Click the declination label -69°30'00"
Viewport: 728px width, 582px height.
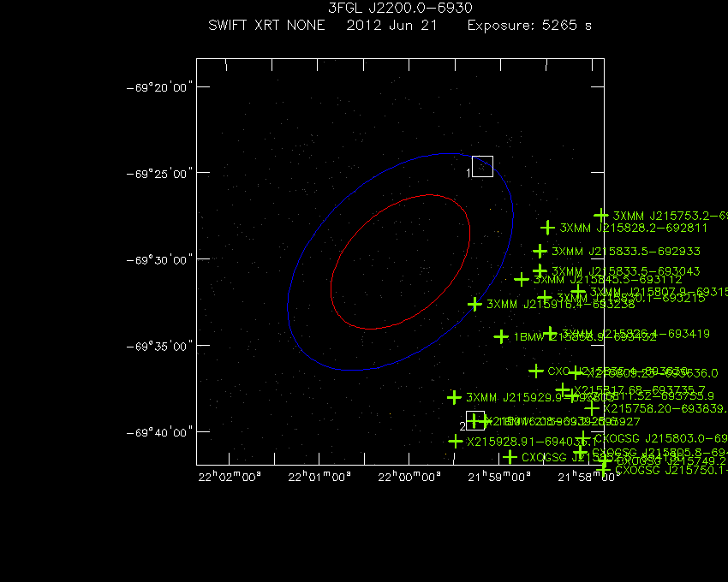(159, 260)
